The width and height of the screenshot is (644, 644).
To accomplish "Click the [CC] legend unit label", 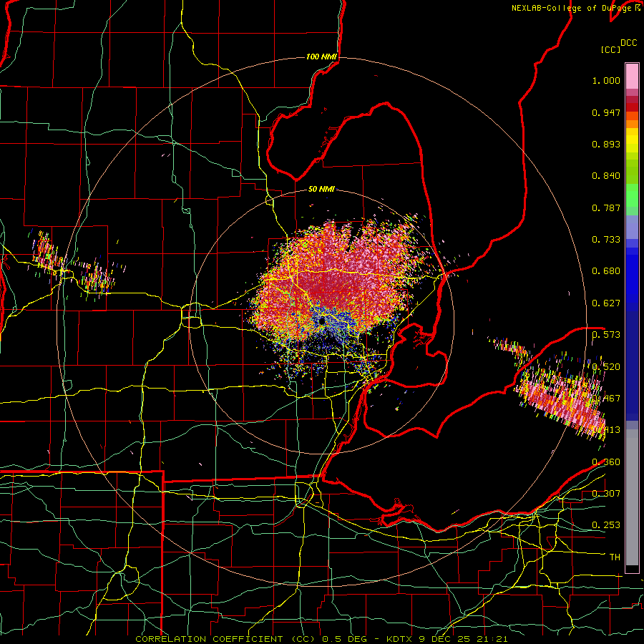I will pyautogui.click(x=610, y=49).
